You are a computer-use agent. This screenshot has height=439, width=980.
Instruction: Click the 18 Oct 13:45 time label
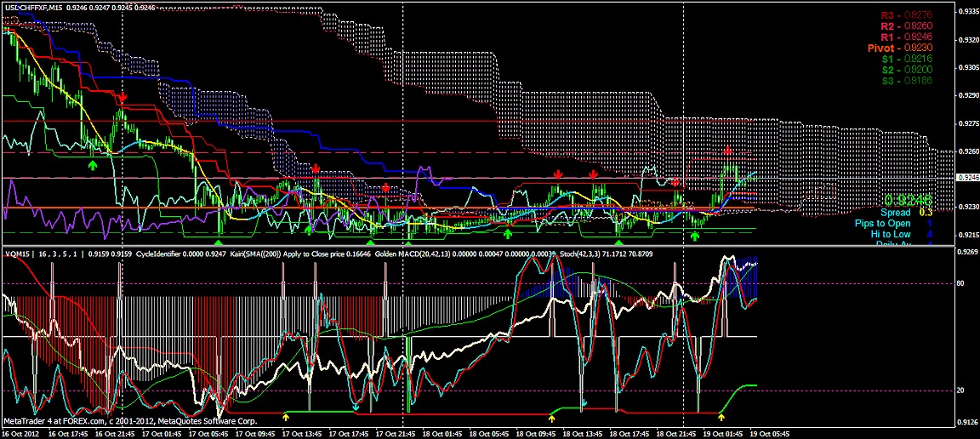point(581,433)
